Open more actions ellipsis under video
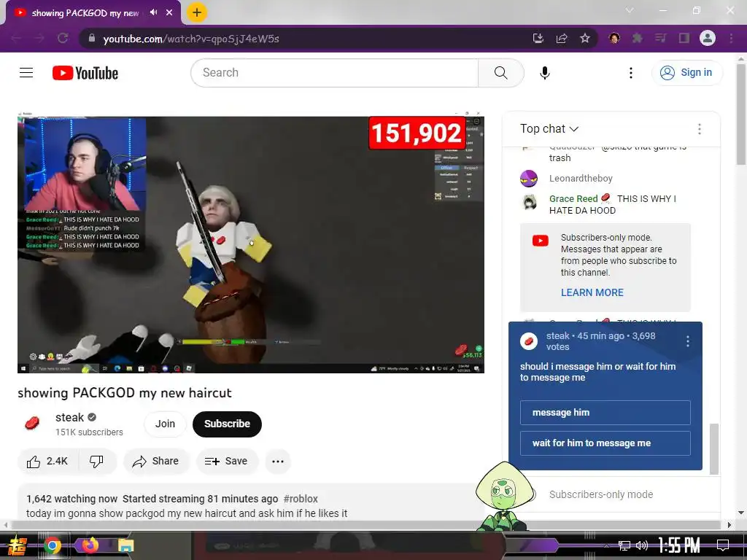Viewport: 747px width, 560px height. (278, 461)
